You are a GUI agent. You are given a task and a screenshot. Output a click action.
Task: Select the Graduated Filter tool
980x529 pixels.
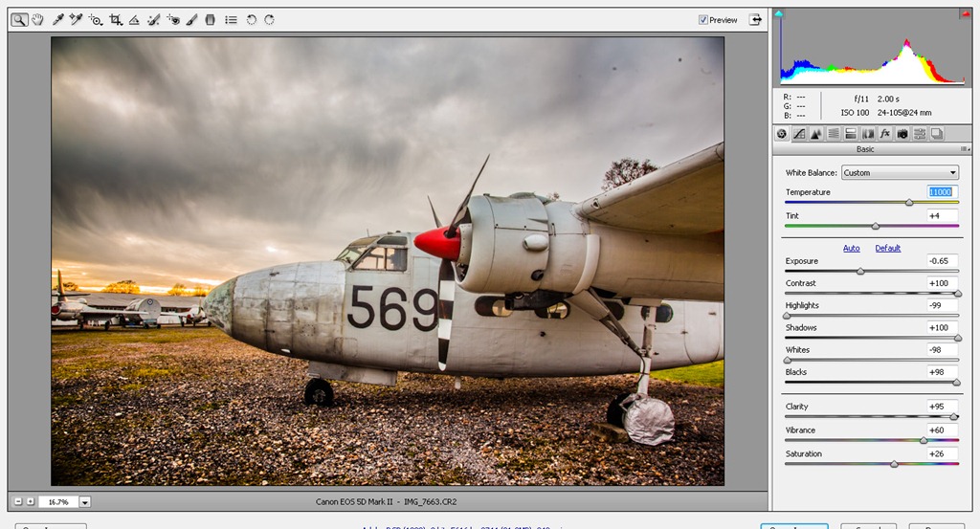211,20
